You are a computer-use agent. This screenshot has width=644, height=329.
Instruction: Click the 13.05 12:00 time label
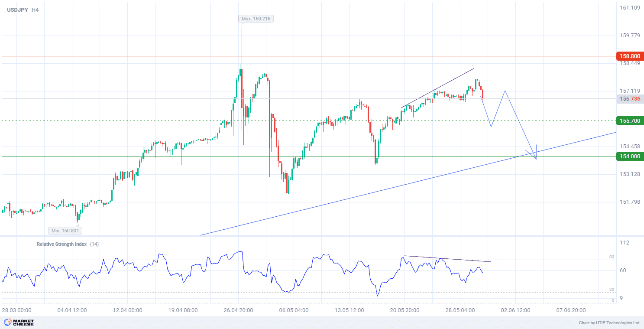point(349,310)
